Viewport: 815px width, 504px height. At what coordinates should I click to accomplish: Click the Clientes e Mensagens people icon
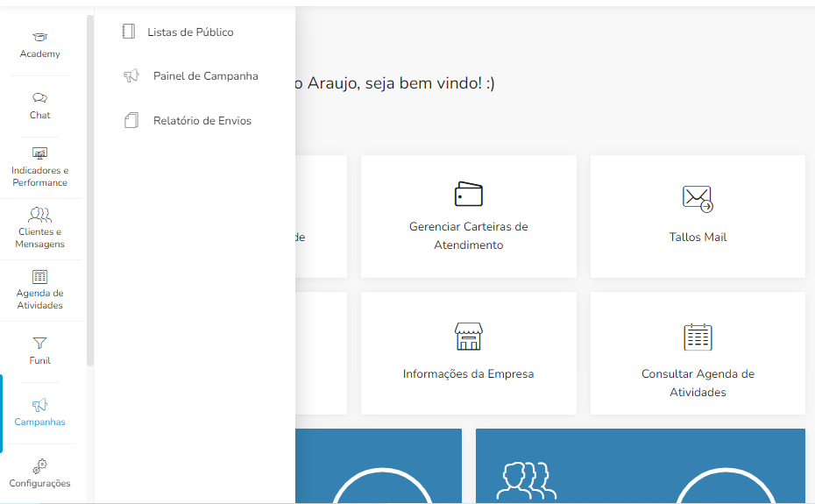tap(40, 214)
